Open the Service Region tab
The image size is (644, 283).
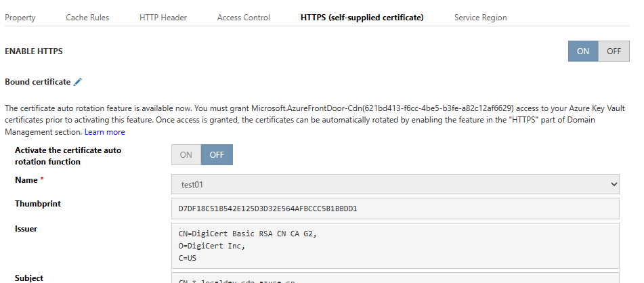coord(481,18)
